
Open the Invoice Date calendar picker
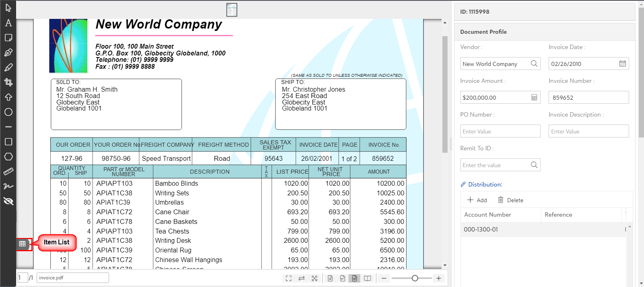(622, 64)
